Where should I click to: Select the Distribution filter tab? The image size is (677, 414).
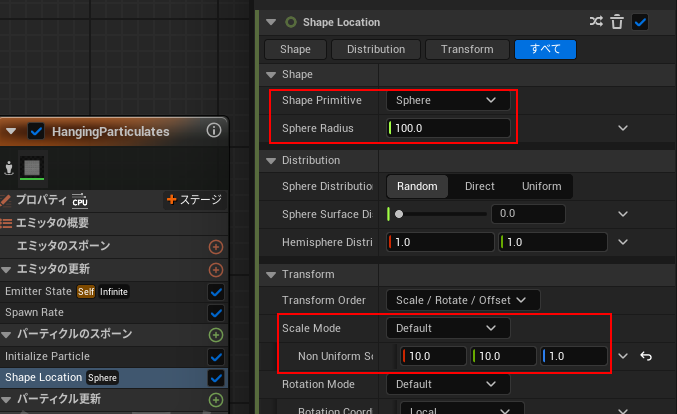(375, 49)
